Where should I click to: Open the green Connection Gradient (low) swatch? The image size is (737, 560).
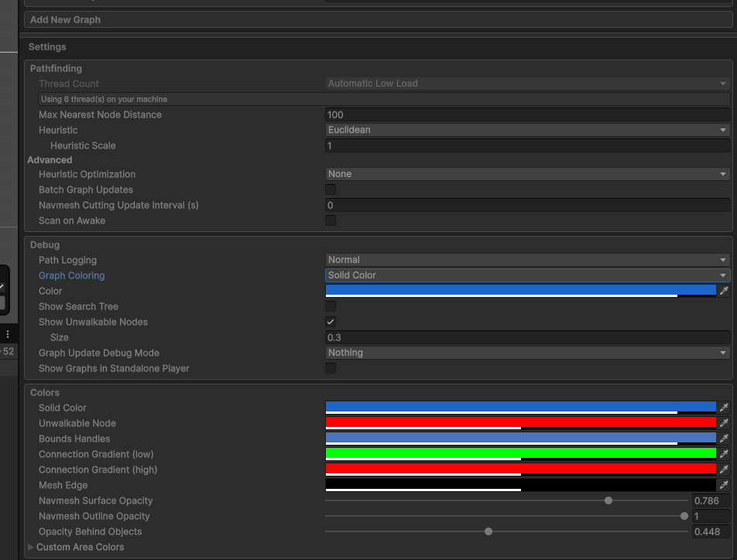click(x=520, y=453)
